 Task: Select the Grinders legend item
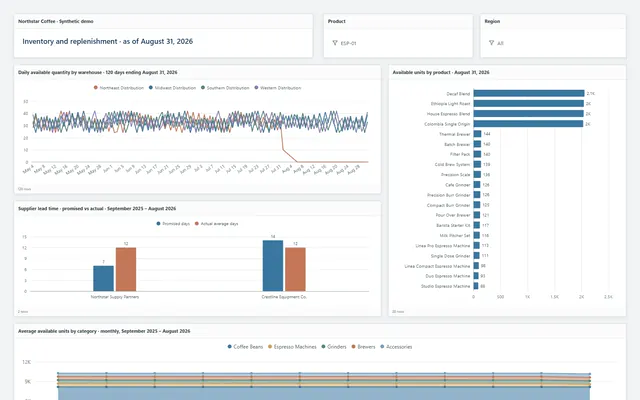(334, 347)
